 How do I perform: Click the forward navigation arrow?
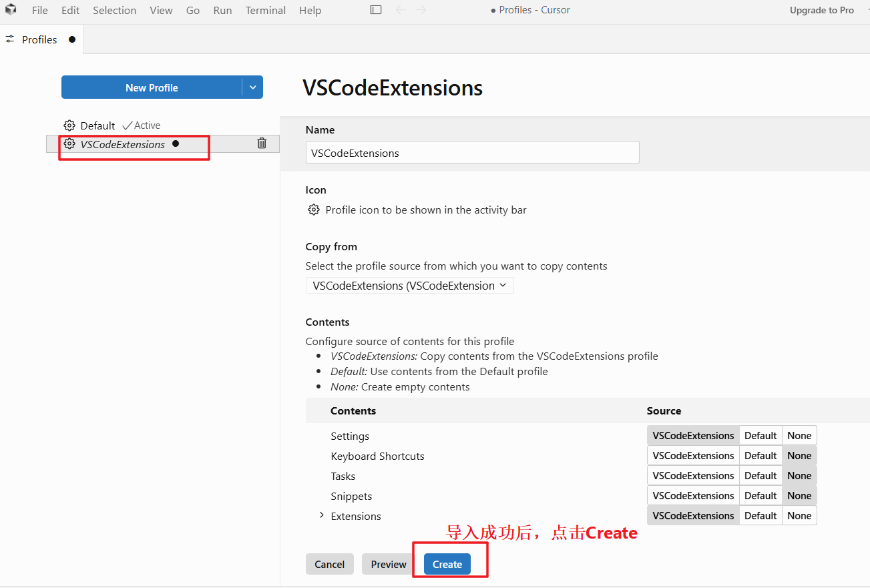coord(421,10)
